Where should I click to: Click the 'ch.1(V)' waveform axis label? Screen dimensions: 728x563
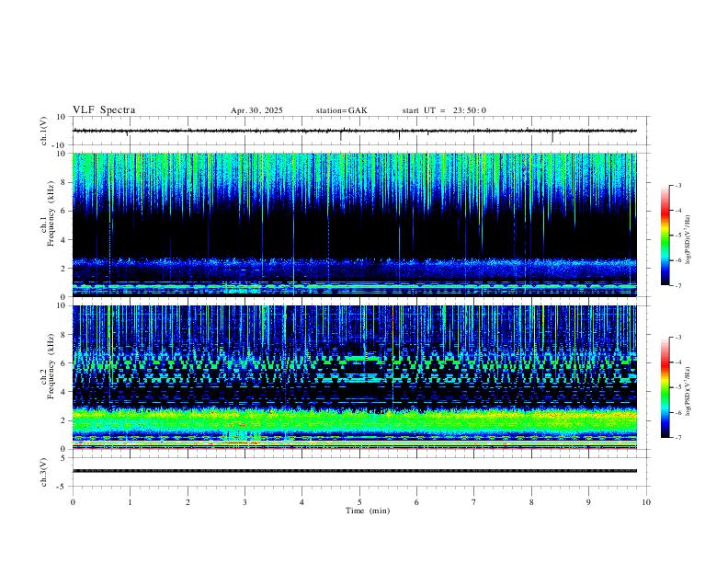tap(44, 131)
